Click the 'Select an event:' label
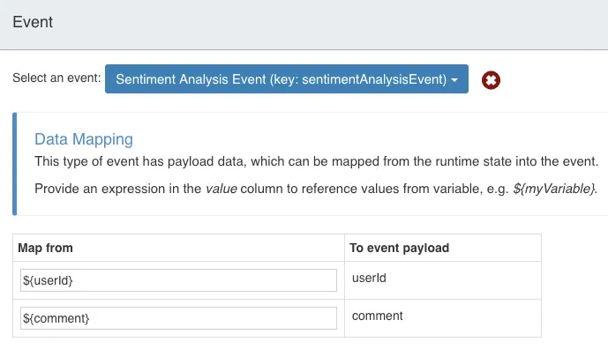Viewport: 608px width, 364px height. pyautogui.click(x=56, y=78)
